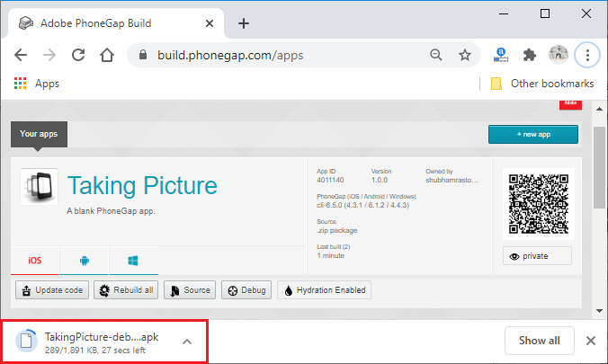Click the app QR code

(539, 204)
